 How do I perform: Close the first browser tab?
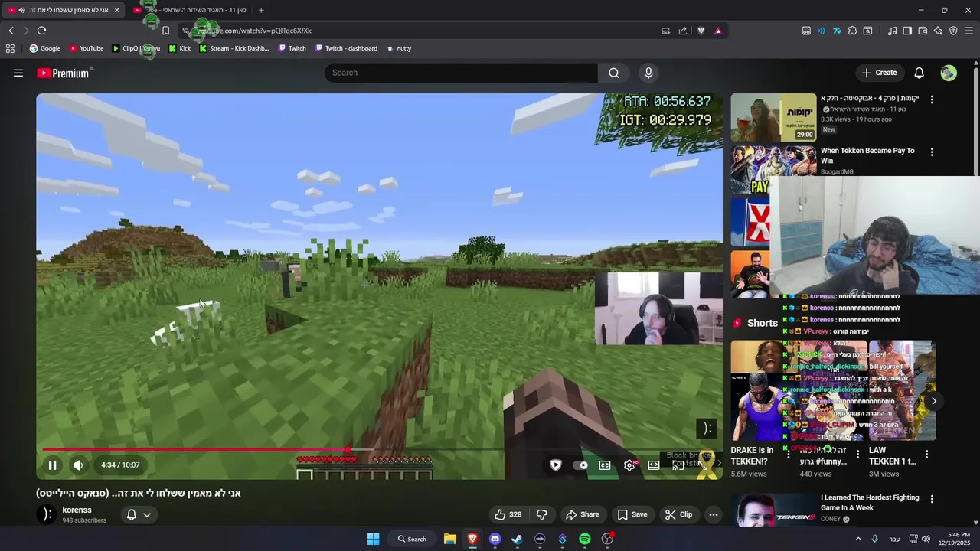coord(116,10)
